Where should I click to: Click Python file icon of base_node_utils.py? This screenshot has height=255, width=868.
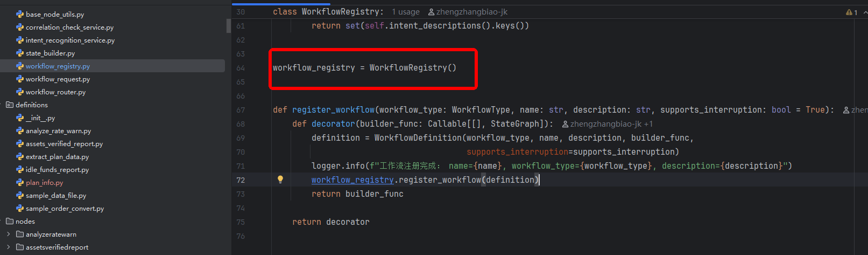pyautogui.click(x=20, y=15)
